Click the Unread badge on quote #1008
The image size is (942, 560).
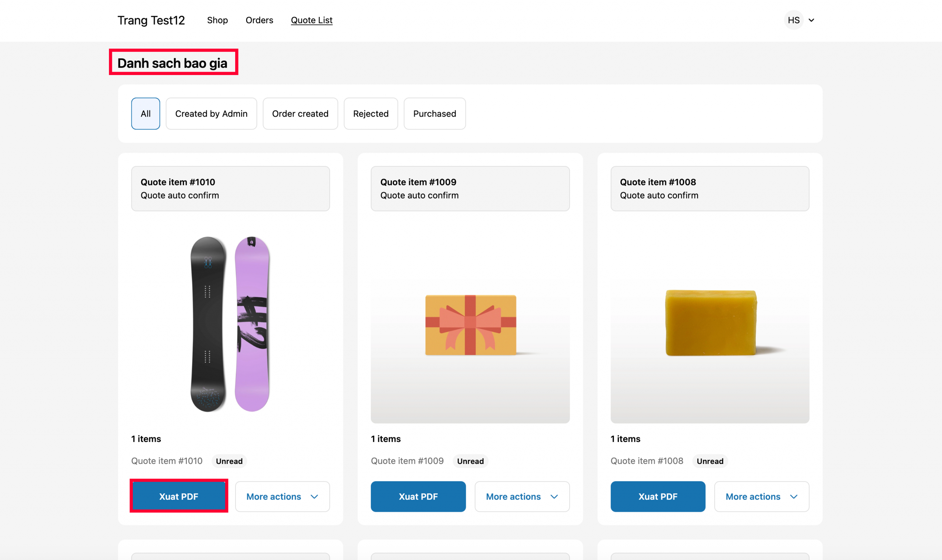click(x=710, y=461)
